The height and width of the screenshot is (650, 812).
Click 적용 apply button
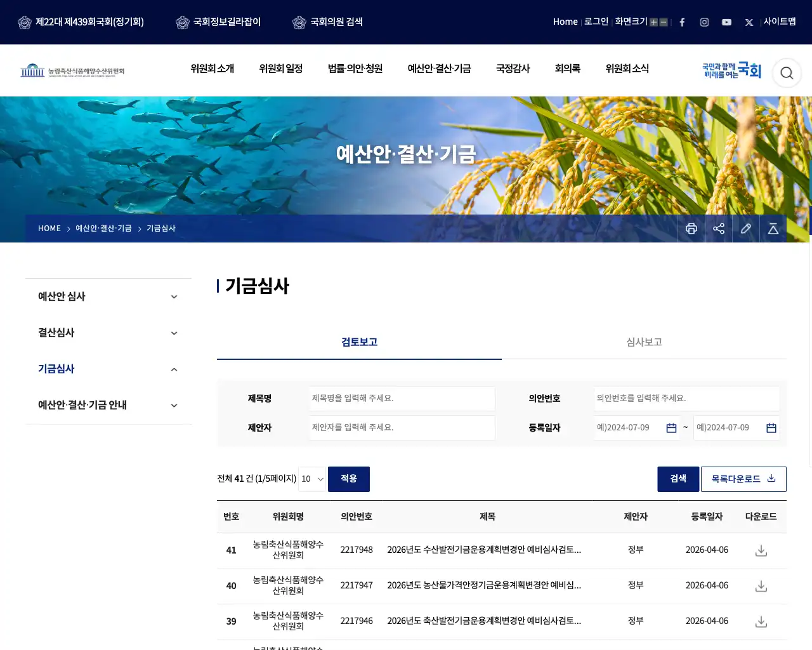click(349, 479)
